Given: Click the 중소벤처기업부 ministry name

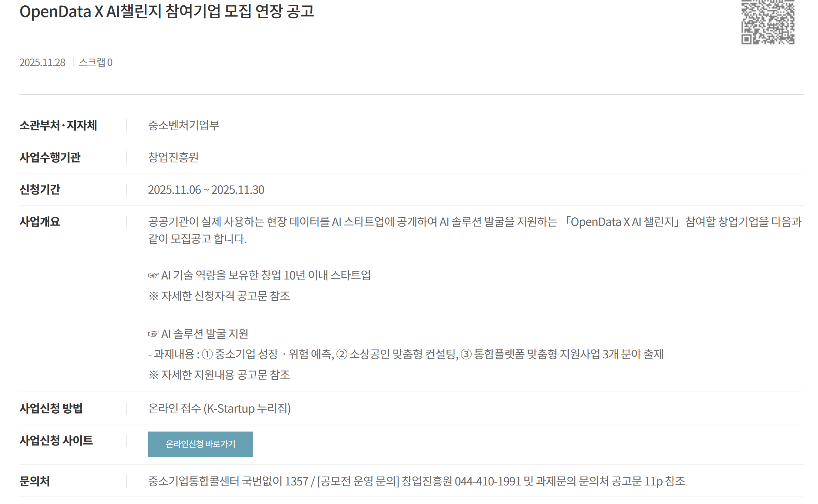Looking at the screenshot, I should tap(184, 125).
